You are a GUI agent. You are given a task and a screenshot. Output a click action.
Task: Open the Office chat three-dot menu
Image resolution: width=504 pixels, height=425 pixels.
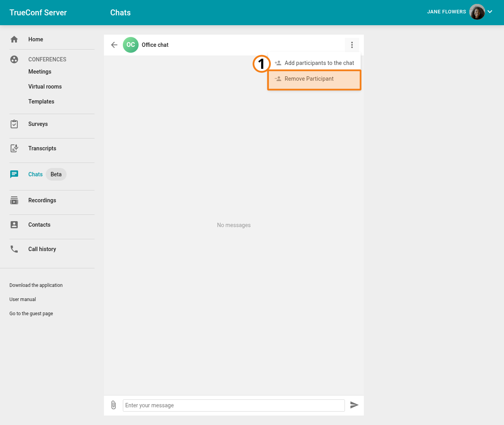[352, 45]
